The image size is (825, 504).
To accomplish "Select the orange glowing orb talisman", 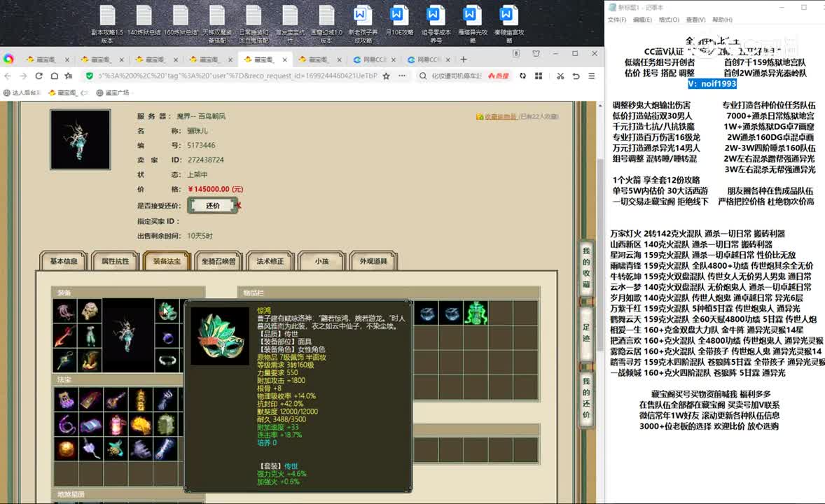I will click(66, 449).
